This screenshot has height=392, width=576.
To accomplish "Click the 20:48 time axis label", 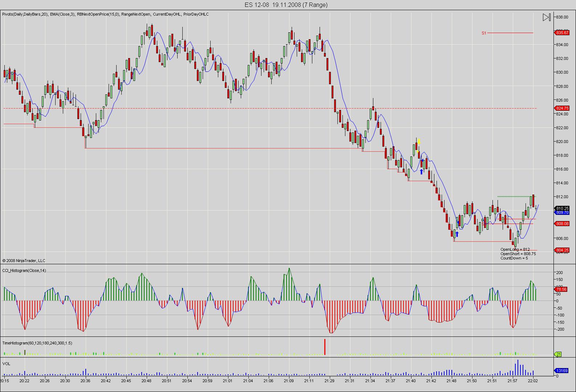I will (x=146, y=380).
